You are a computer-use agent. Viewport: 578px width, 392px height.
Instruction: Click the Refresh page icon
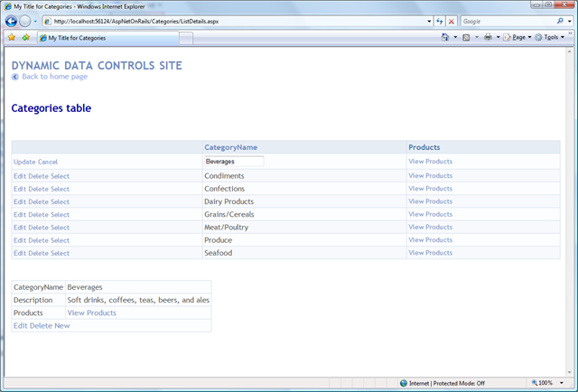click(x=439, y=21)
